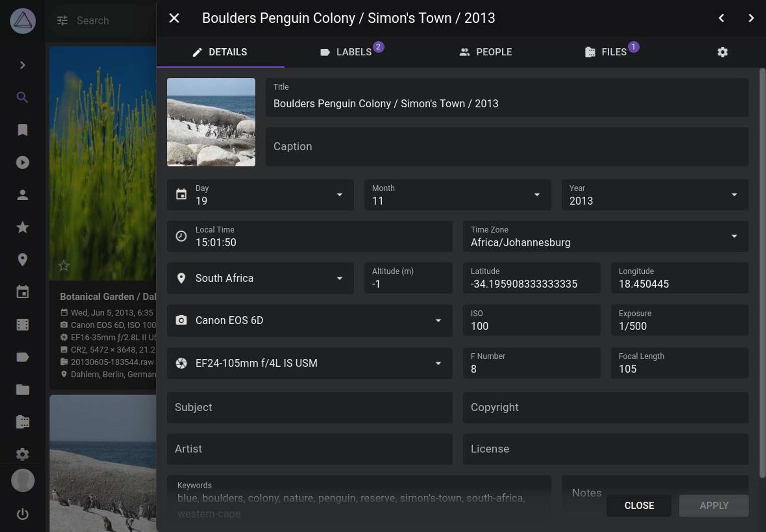This screenshot has height=532, width=766.
Task: Open the dialog settings gear tab
Action: (x=723, y=52)
